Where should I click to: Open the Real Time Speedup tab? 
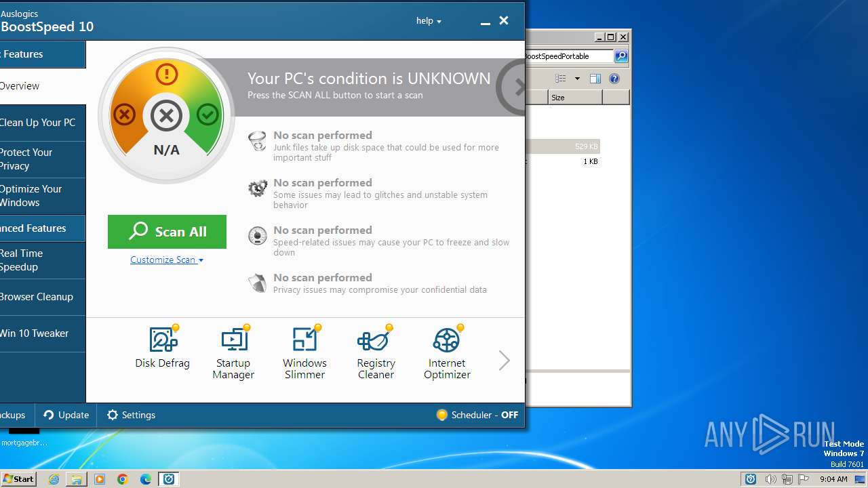pyautogui.click(x=43, y=260)
